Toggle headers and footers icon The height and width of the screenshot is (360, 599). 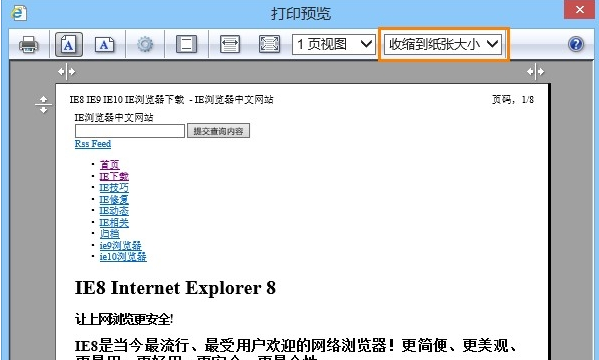186,44
